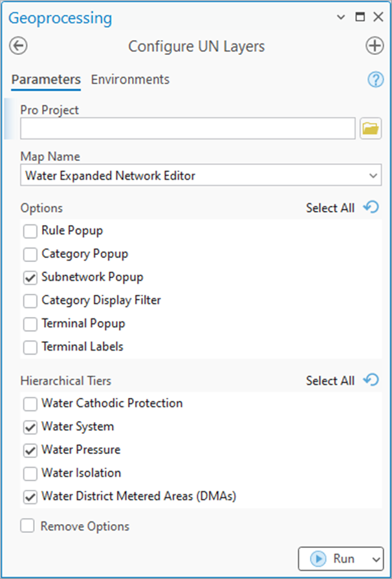
Task: Click Select All for Hierarchical Tiers
Action: (331, 380)
